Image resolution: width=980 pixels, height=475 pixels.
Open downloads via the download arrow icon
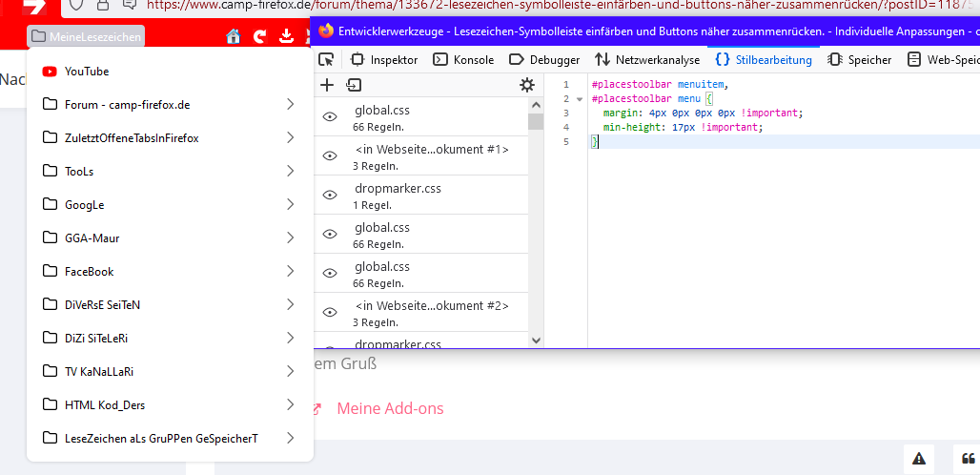click(285, 37)
